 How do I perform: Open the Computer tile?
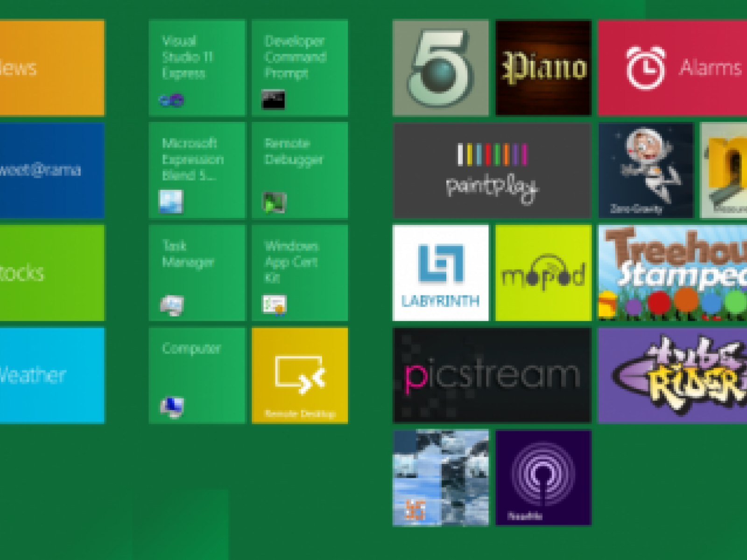coord(197,376)
